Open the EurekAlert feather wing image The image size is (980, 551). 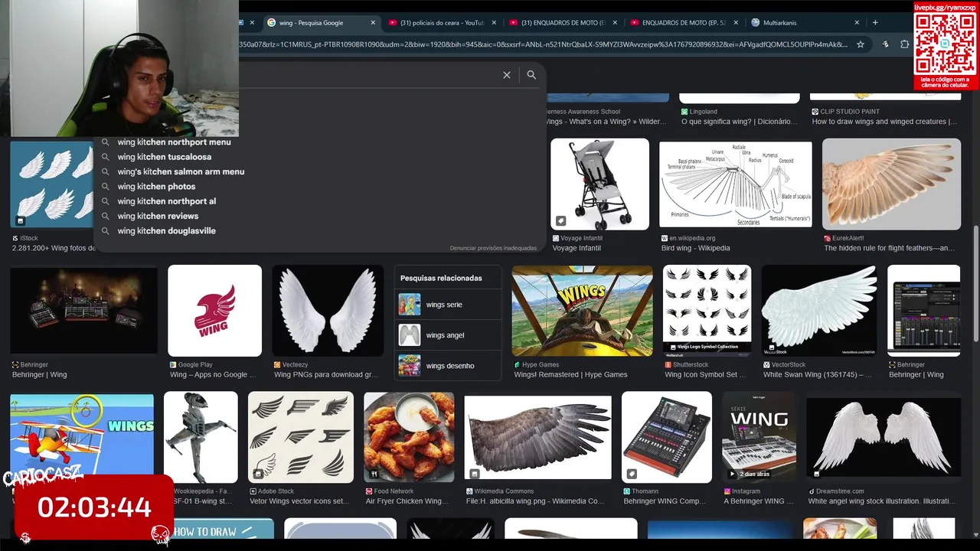coord(891,184)
